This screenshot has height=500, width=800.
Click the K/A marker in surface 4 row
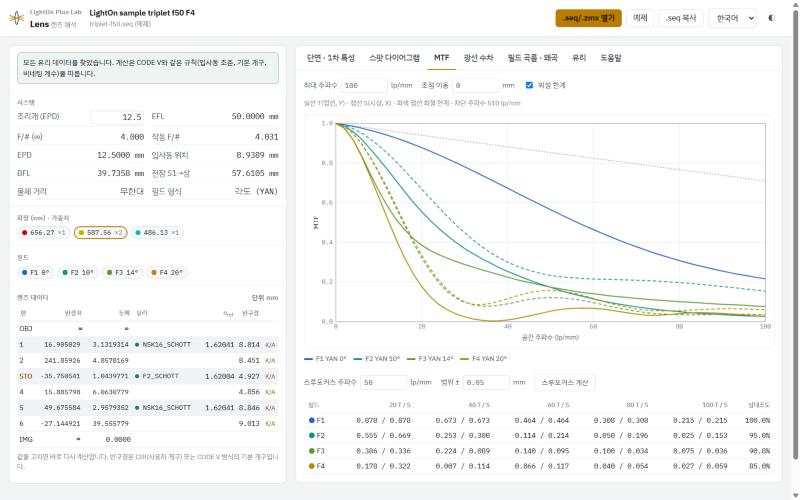point(270,392)
